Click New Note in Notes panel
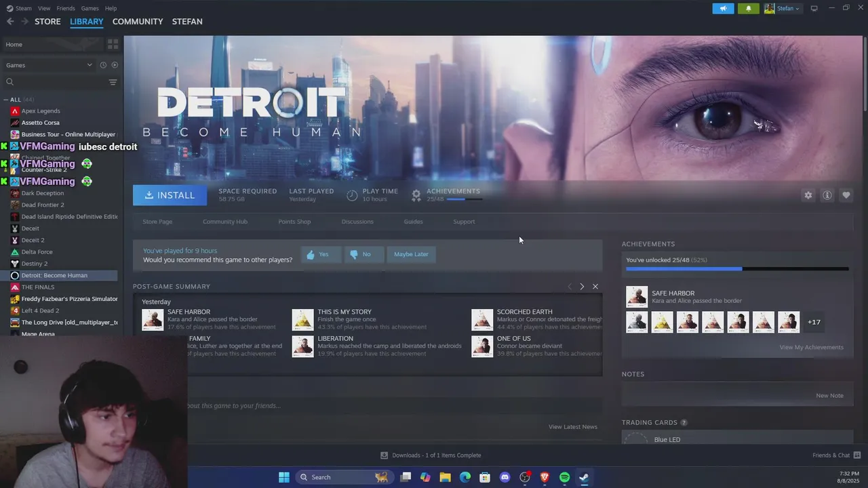868x488 pixels. tap(829, 396)
